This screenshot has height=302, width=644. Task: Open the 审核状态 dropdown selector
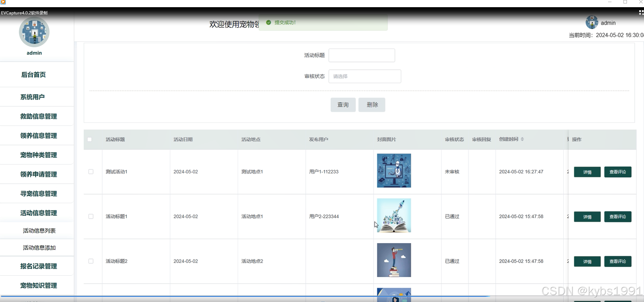(365, 76)
